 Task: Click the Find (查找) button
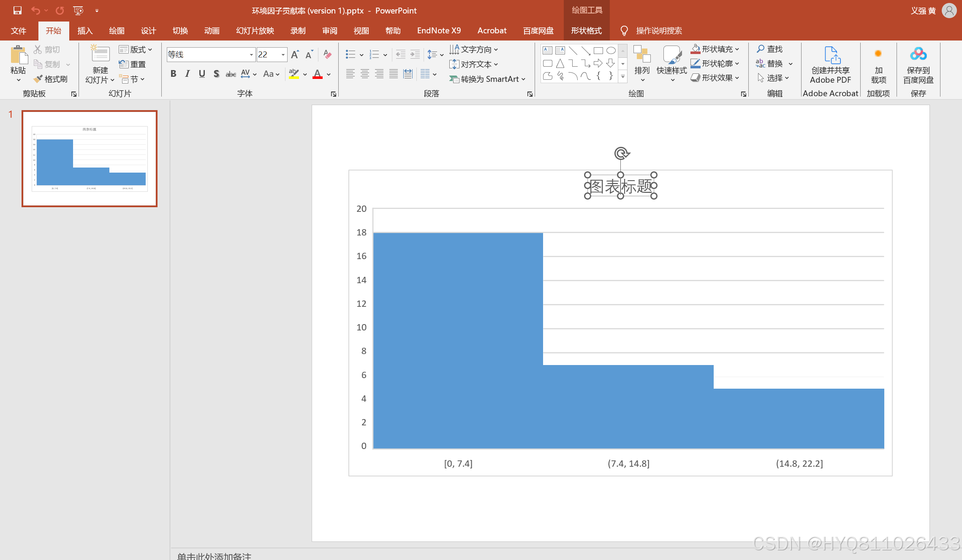(769, 49)
